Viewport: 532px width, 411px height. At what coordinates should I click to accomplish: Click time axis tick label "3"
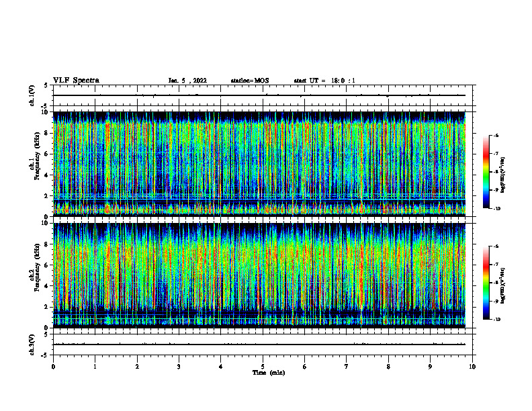coord(179,367)
